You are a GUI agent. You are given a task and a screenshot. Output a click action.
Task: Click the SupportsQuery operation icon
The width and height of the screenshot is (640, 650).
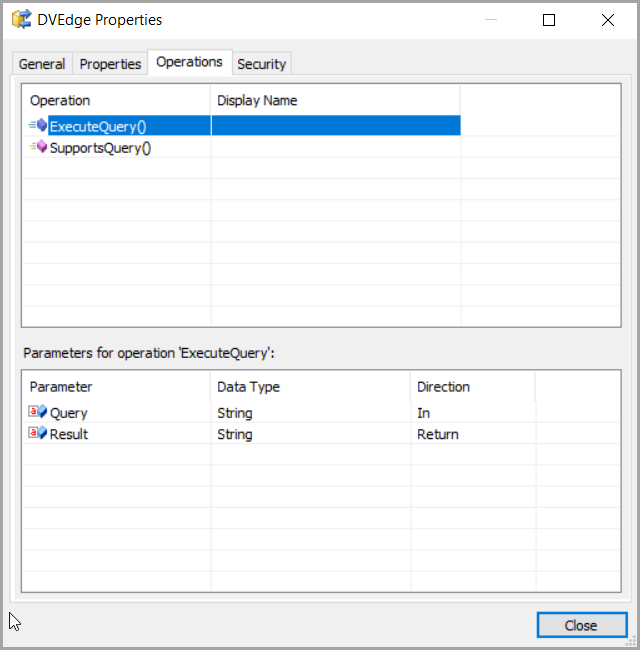(x=38, y=147)
